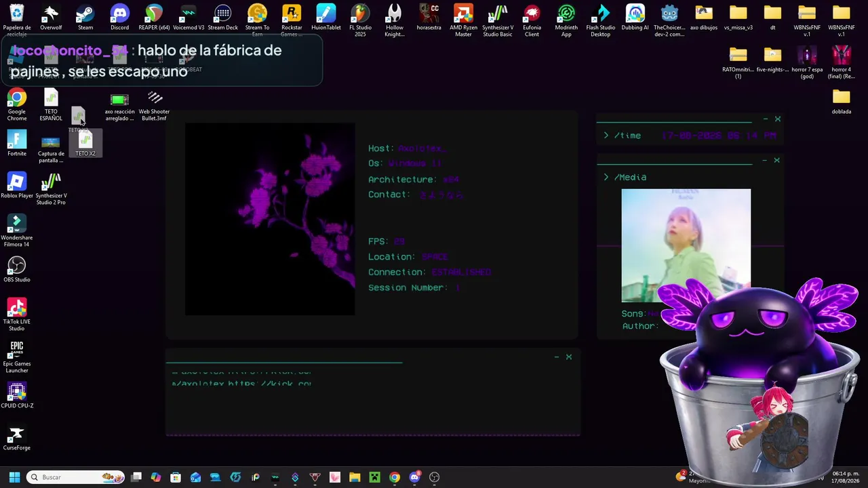Minimize the /Media widget panel
This screenshot has width=868, height=488.
tap(765, 161)
